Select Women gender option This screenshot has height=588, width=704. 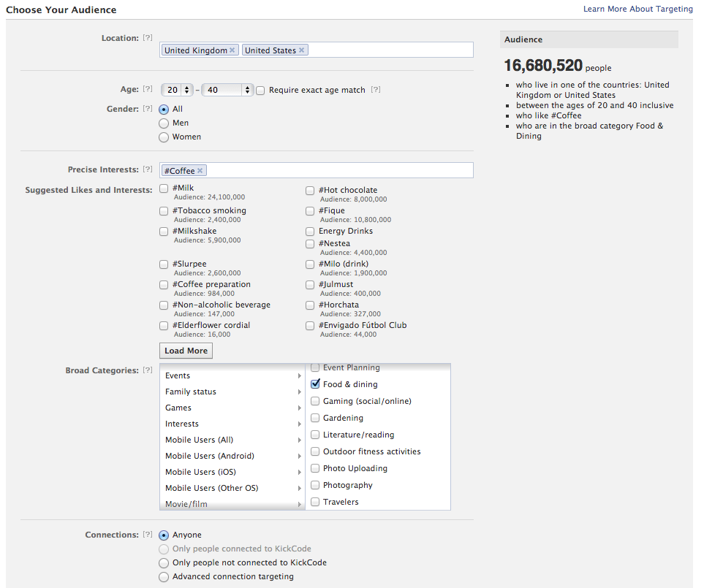click(164, 137)
